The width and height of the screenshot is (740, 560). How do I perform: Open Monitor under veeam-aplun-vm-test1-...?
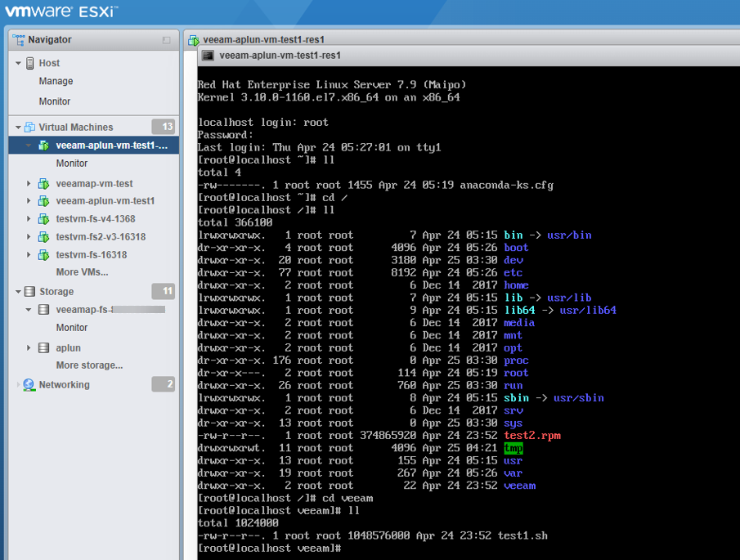(x=72, y=164)
